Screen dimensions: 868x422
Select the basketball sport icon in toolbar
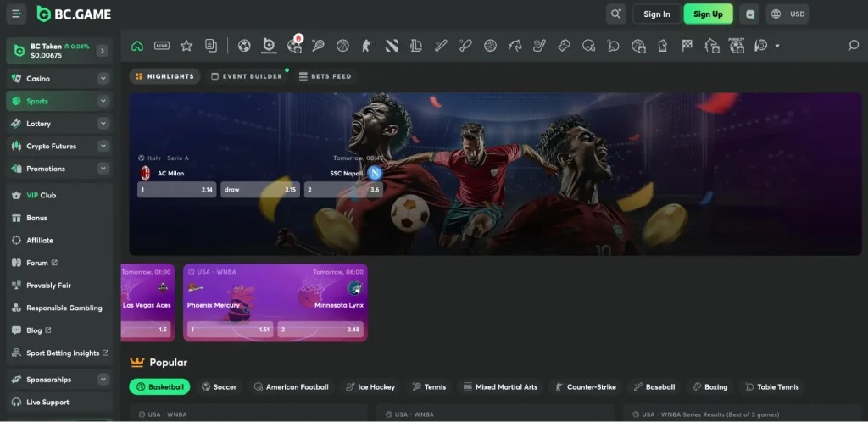click(342, 46)
